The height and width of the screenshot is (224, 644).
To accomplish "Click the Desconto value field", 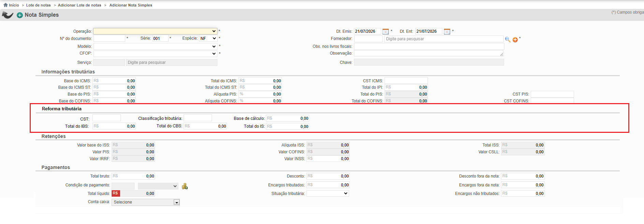I will (x=328, y=176).
